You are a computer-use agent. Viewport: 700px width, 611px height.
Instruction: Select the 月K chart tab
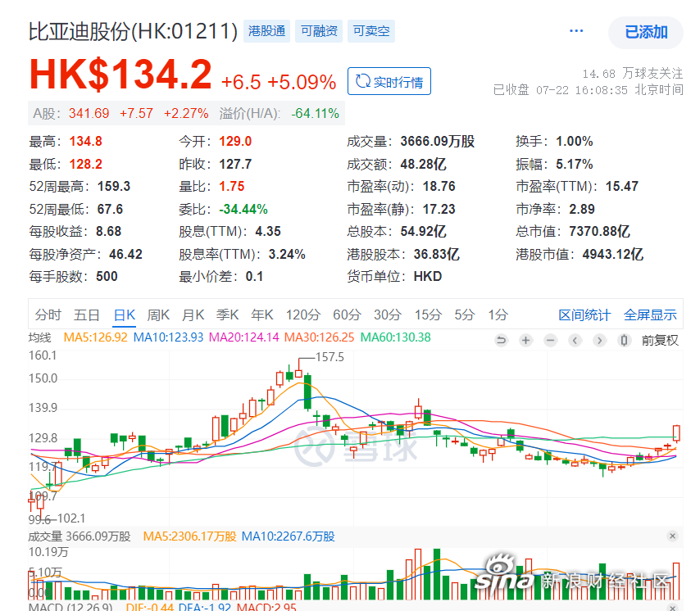(193, 315)
